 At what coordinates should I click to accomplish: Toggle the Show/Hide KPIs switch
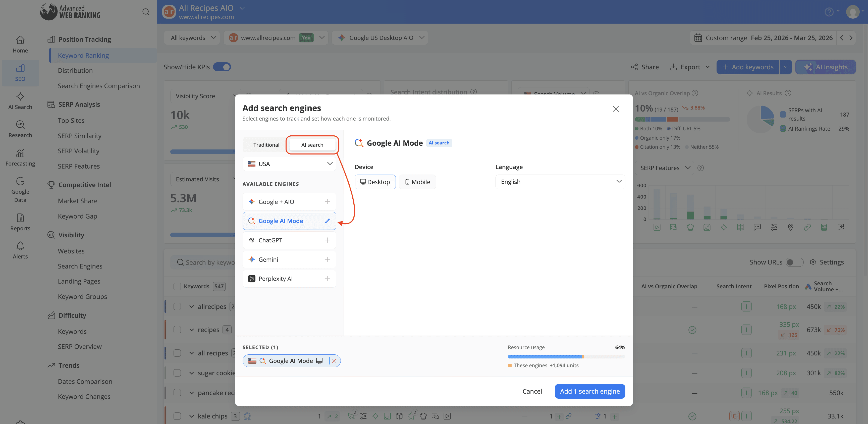[222, 67]
